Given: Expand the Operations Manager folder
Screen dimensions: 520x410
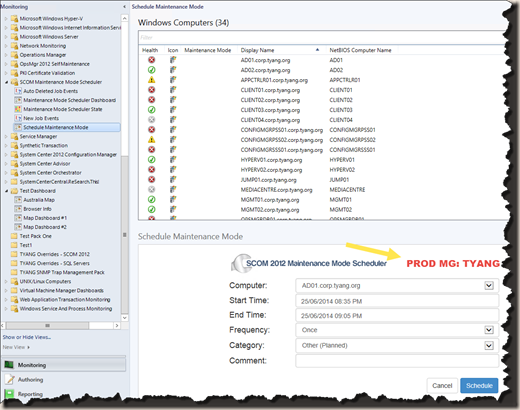Looking at the screenshot, I should pos(6,55).
